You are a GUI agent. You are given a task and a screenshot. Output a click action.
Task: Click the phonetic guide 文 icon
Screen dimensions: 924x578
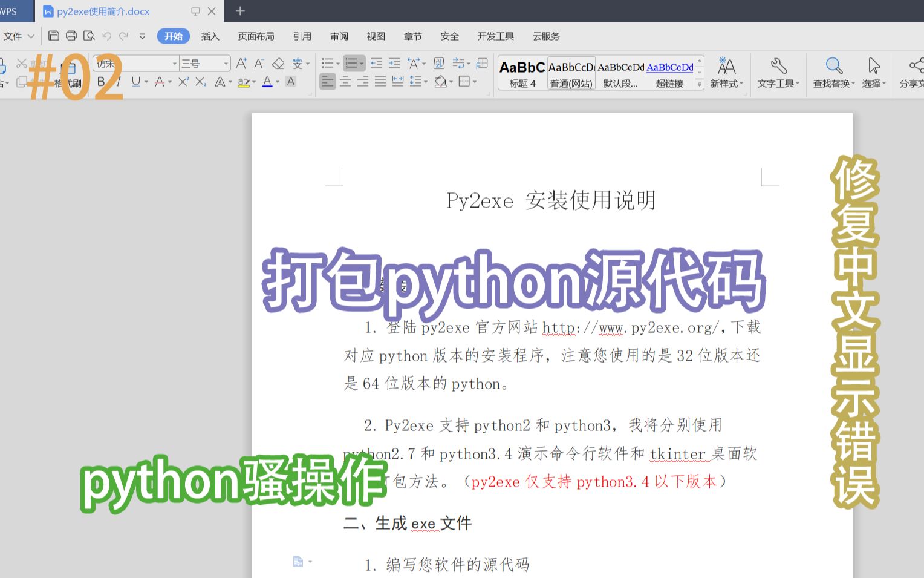point(298,63)
